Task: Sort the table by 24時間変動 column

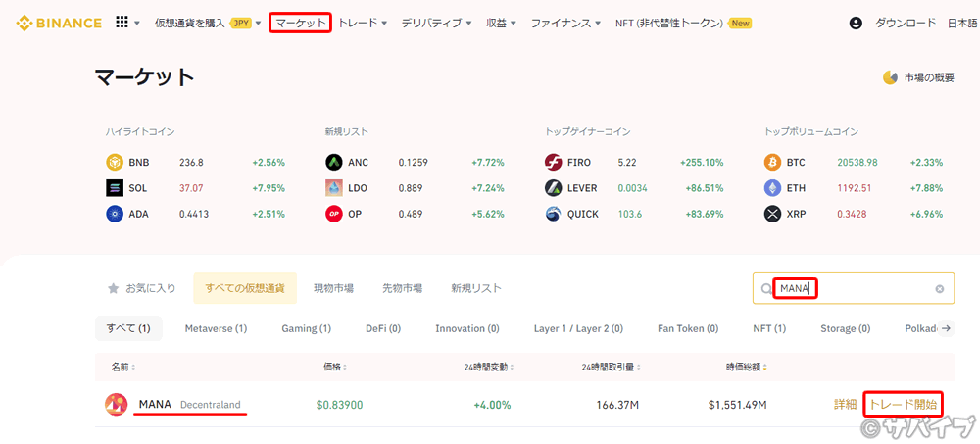Action: [x=491, y=368]
